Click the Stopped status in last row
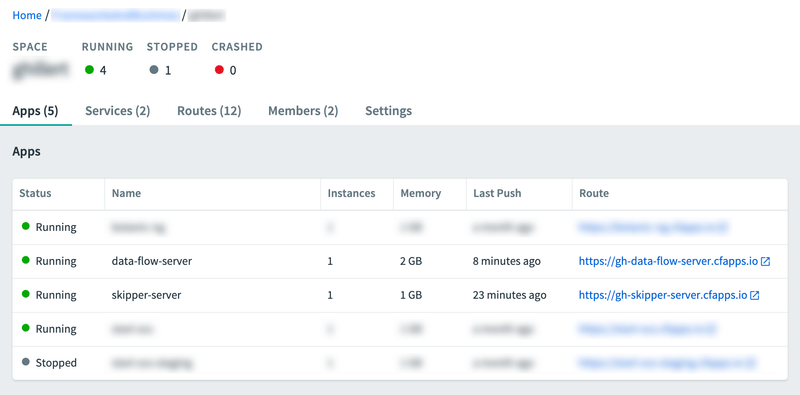Screen dimensions: 800x395 (x=49, y=363)
